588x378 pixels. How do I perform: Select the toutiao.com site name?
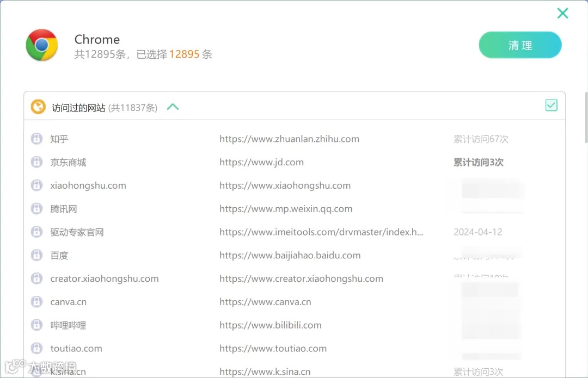pos(76,349)
